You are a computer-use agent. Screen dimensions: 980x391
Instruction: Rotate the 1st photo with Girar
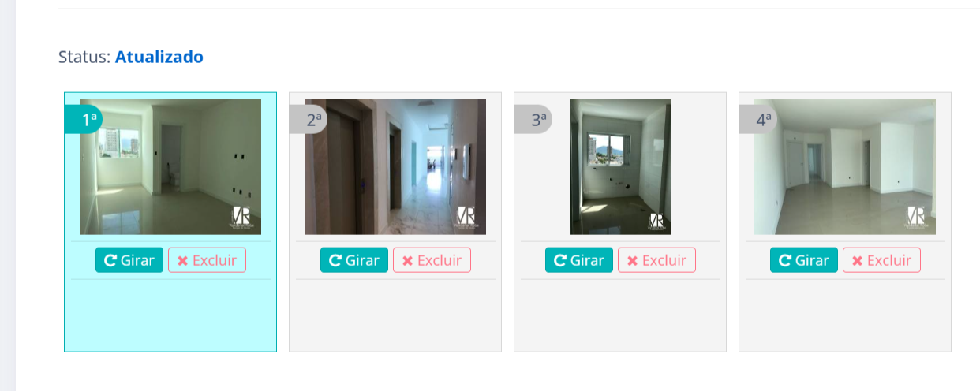coord(129,260)
